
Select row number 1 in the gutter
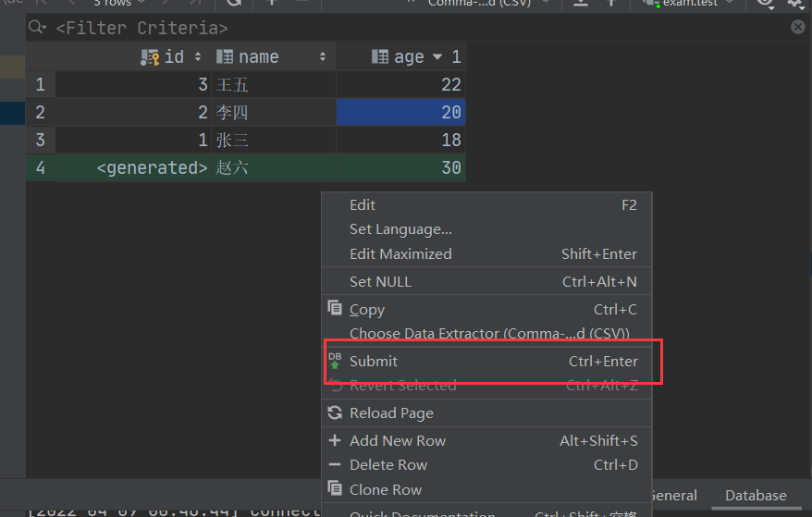[41, 84]
